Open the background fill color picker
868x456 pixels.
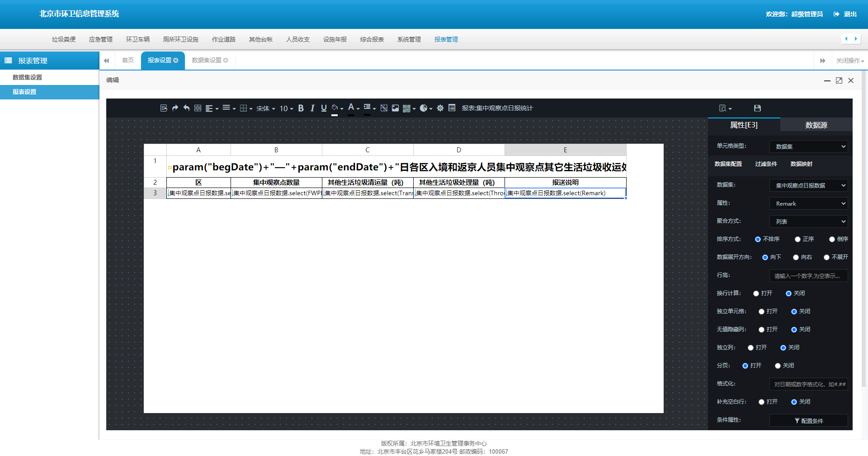pyautogui.click(x=337, y=108)
